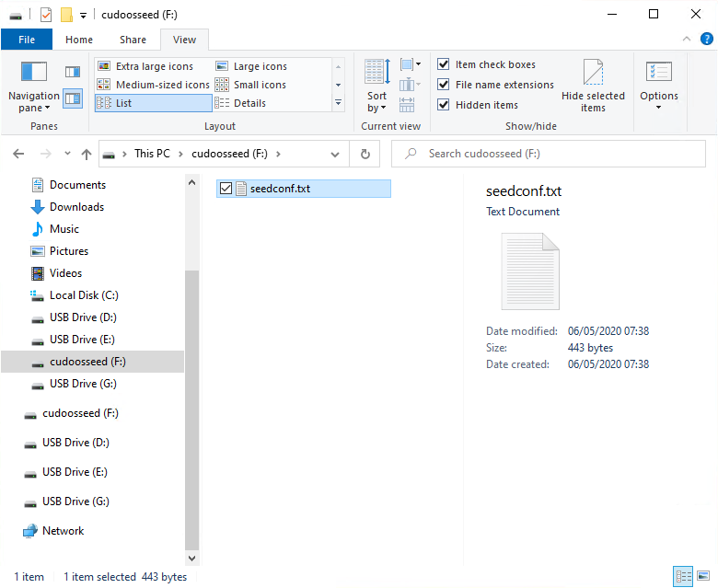
Task: Open Videos in the navigation pane
Action: click(65, 273)
